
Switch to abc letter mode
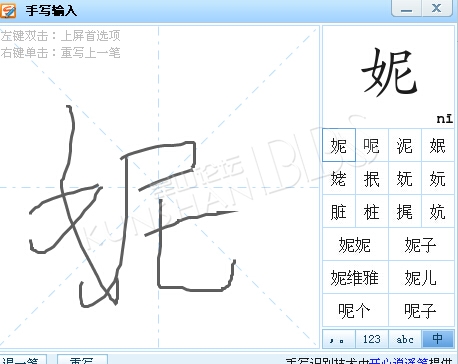405,339
